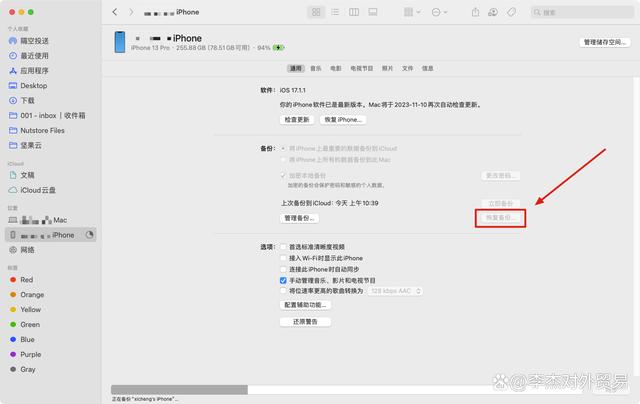Click the Edit Tags toolbar icon

click(511, 12)
